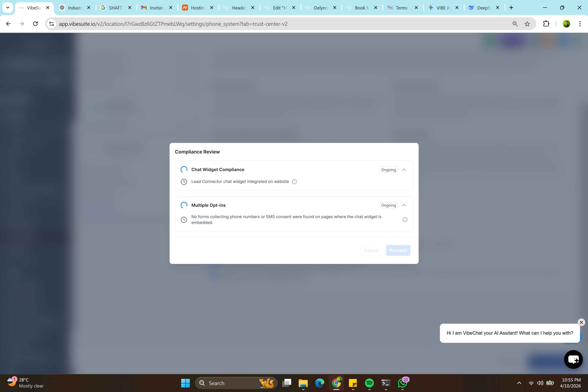588x392 pixels.
Task: Open Chrome three-dot menu
Action: point(580,24)
